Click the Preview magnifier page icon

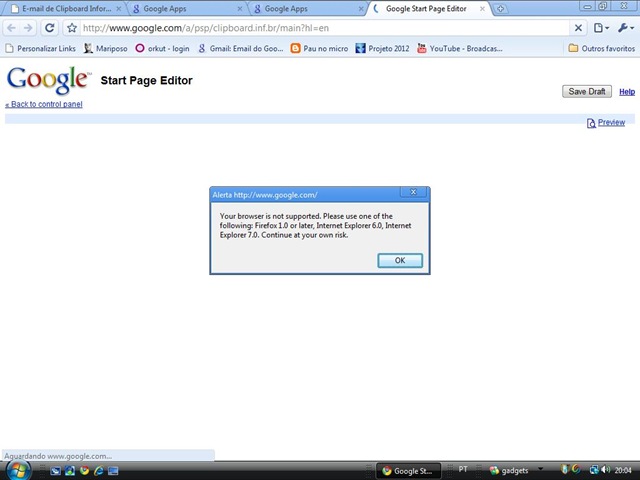point(591,123)
